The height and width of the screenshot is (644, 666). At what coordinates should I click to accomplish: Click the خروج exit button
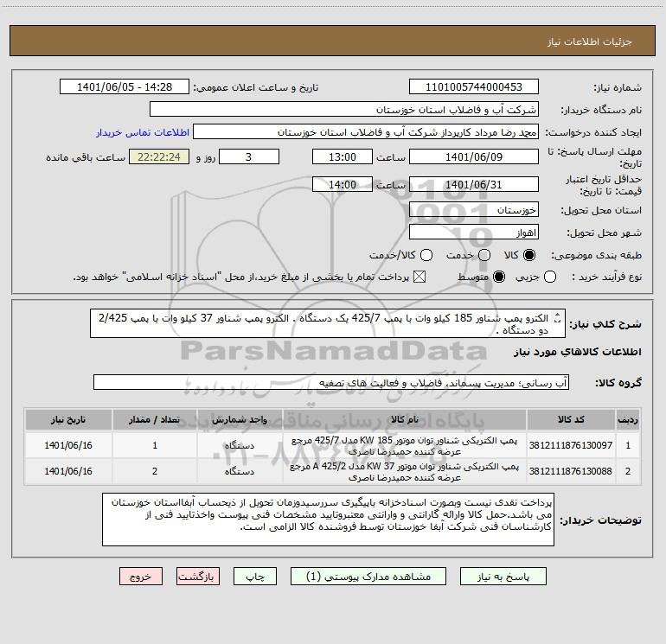pos(141,577)
